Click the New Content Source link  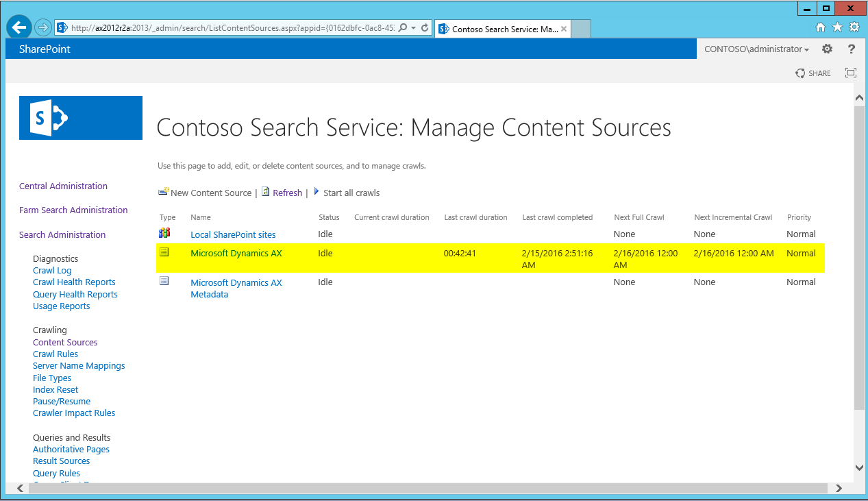(x=210, y=193)
